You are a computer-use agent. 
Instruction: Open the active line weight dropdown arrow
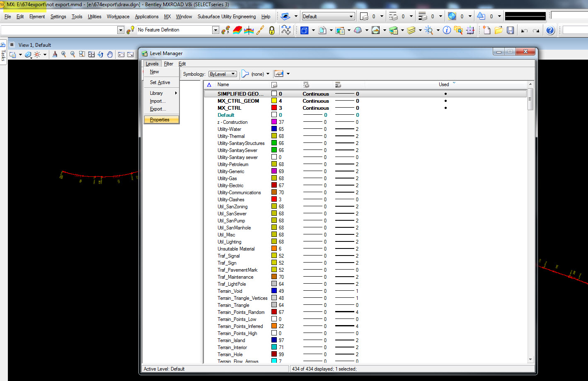[x=440, y=17]
